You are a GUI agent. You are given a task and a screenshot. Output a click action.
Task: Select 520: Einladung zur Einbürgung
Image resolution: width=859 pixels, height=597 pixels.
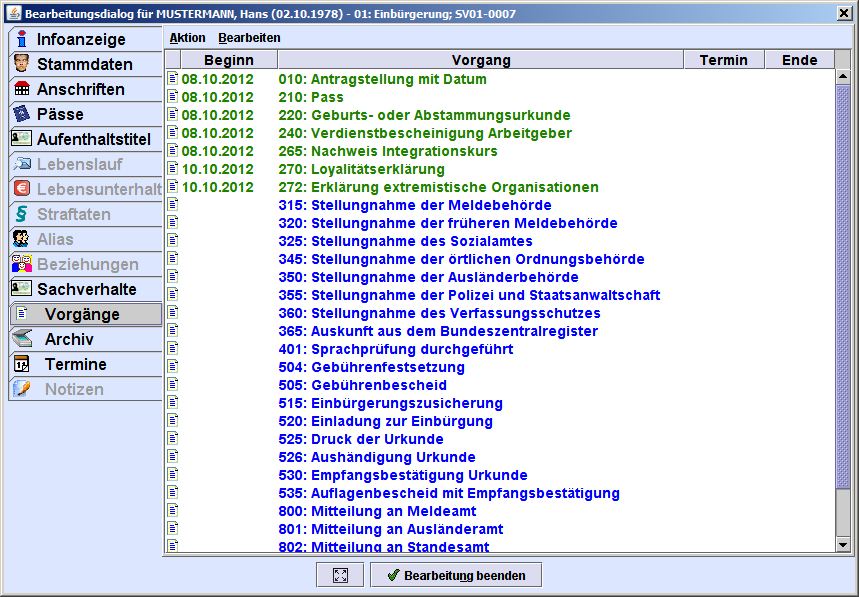[386, 421]
